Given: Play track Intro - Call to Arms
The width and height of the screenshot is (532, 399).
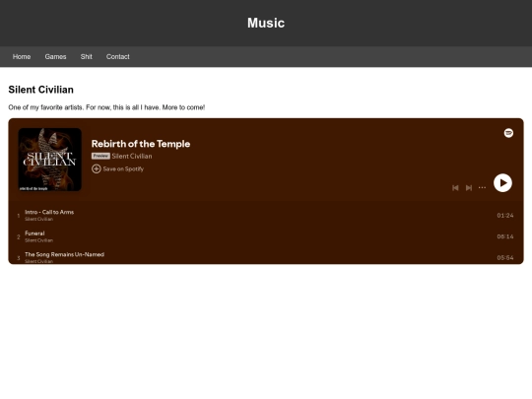Looking at the screenshot, I should pyautogui.click(x=49, y=212).
